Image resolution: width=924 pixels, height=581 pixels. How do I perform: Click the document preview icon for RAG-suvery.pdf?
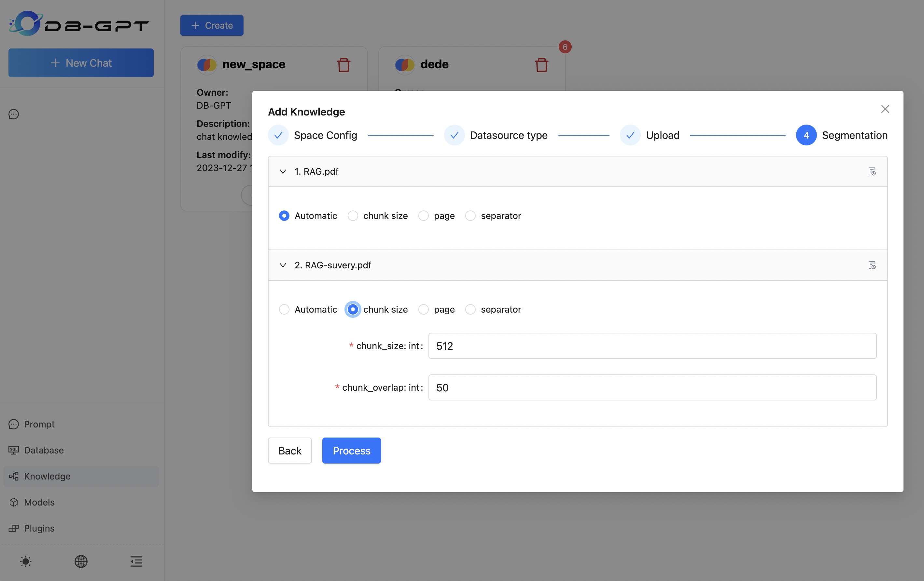(872, 265)
